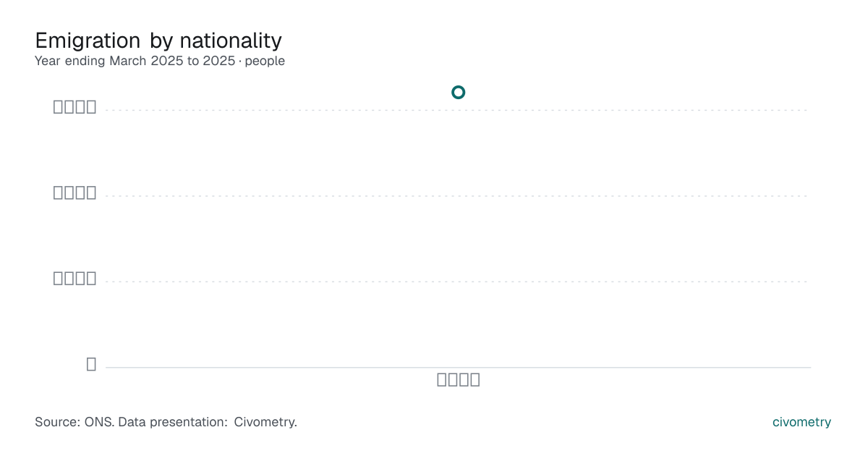Click the topmost dotted gridline
This screenshot has height=456, width=868.
[x=458, y=110]
